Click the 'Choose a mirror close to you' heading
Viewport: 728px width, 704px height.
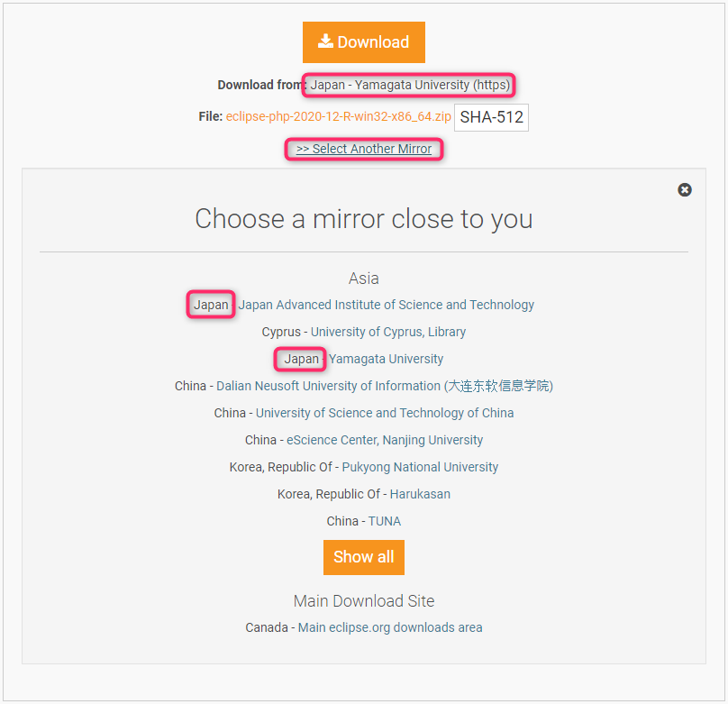click(363, 219)
